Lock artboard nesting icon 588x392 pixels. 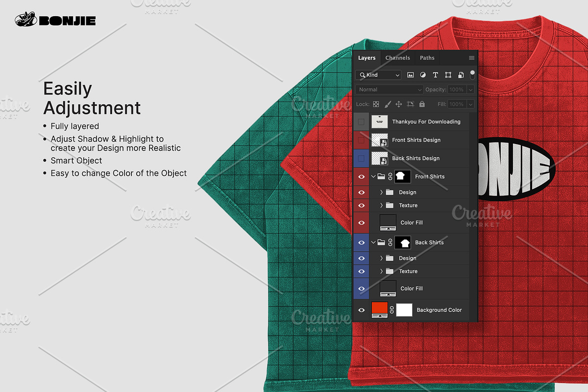tap(410, 104)
